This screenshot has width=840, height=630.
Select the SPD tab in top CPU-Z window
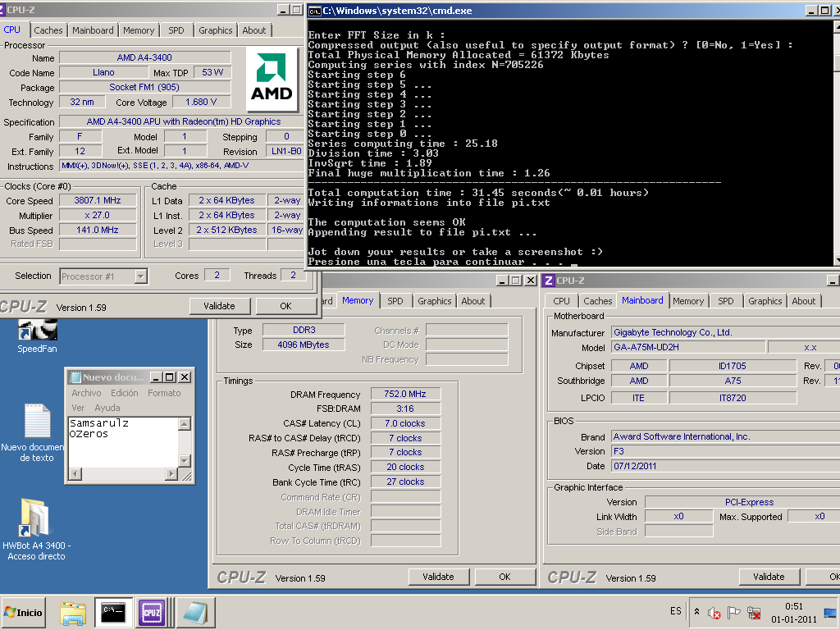coord(176,30)
